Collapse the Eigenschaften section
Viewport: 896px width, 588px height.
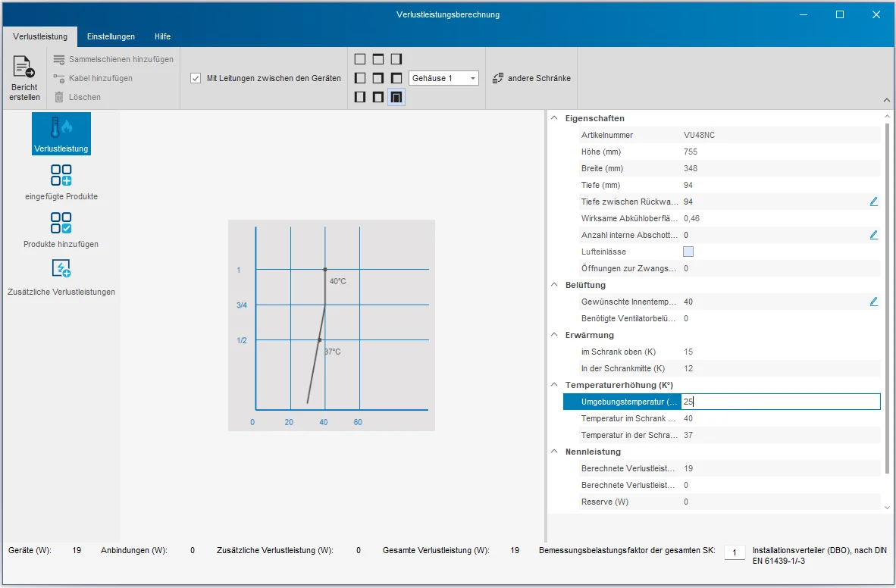(x=554, y=118)
